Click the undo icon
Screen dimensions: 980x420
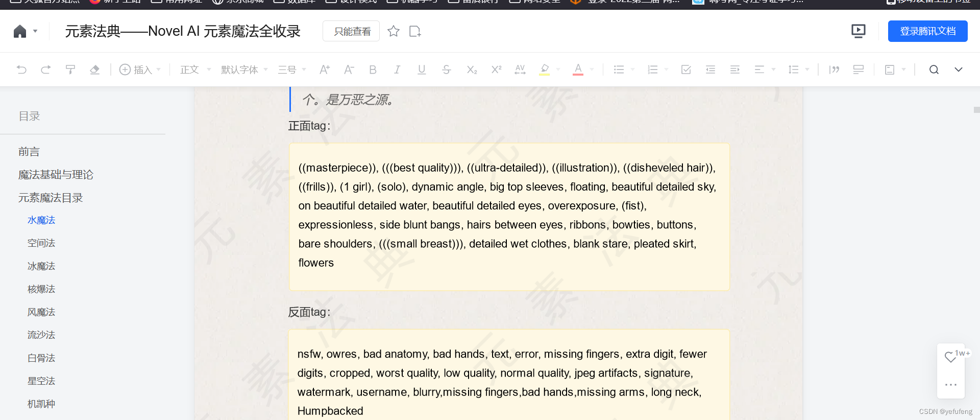21,69
